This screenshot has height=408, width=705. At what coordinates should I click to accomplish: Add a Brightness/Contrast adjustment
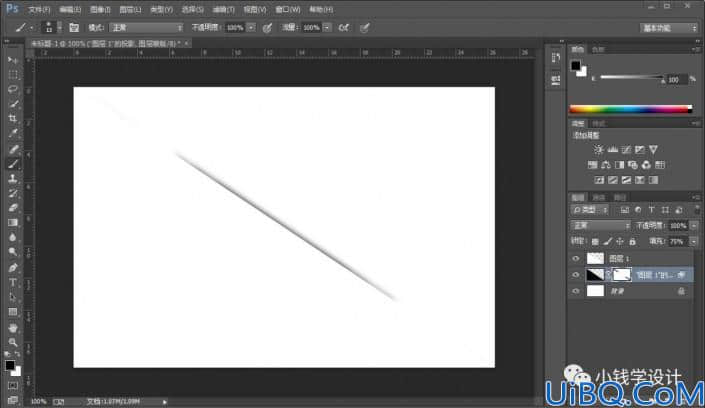(x=598, y=149)
